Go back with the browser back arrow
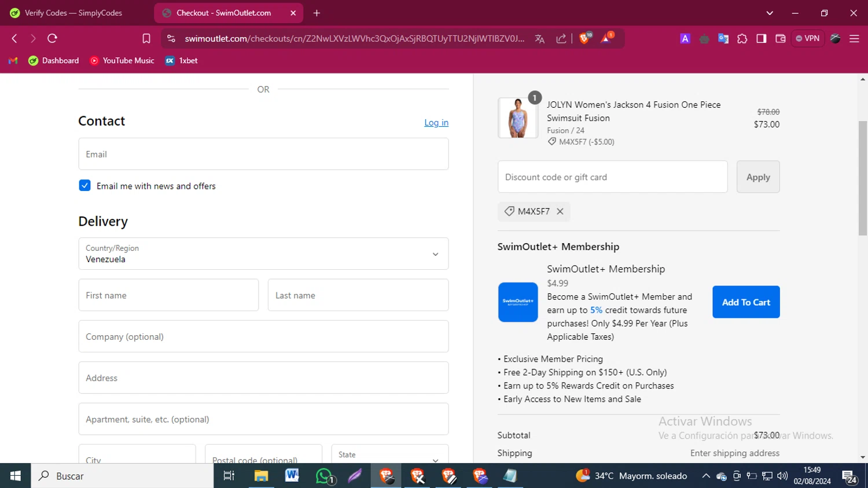Image resolution: width=868 pixels, height=488 pixels. pos(14,38)
